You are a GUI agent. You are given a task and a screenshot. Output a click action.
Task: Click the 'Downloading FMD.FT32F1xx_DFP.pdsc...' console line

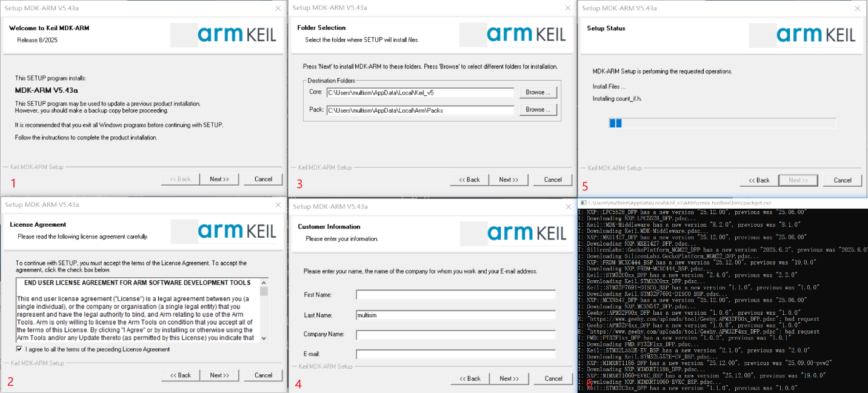tap(639, 344)
